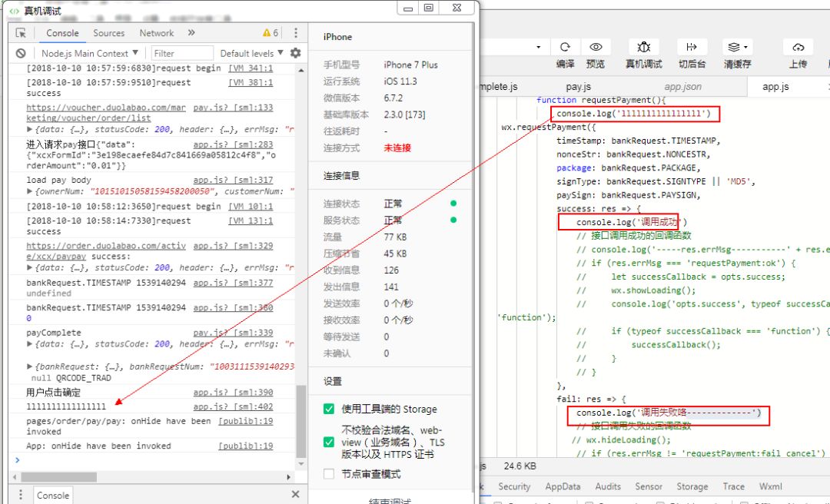Switch to the Sources tab
The image size is (830, 504).
[108, 33]
